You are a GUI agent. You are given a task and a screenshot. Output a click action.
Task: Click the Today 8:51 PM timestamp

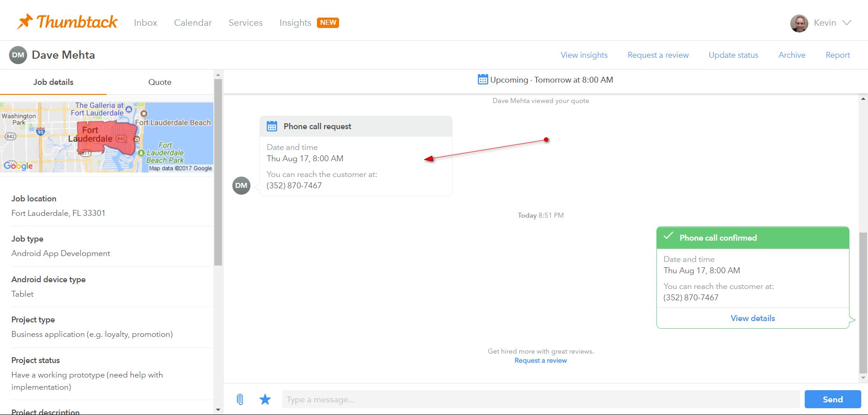(x=541, y=215)
